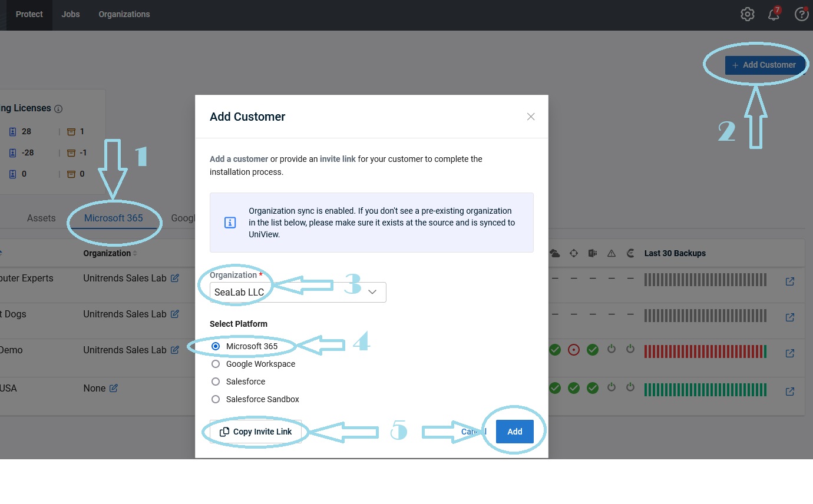Select the Salesforce platform radio button
The image size is (813, 504).
(x=216, y=382)
